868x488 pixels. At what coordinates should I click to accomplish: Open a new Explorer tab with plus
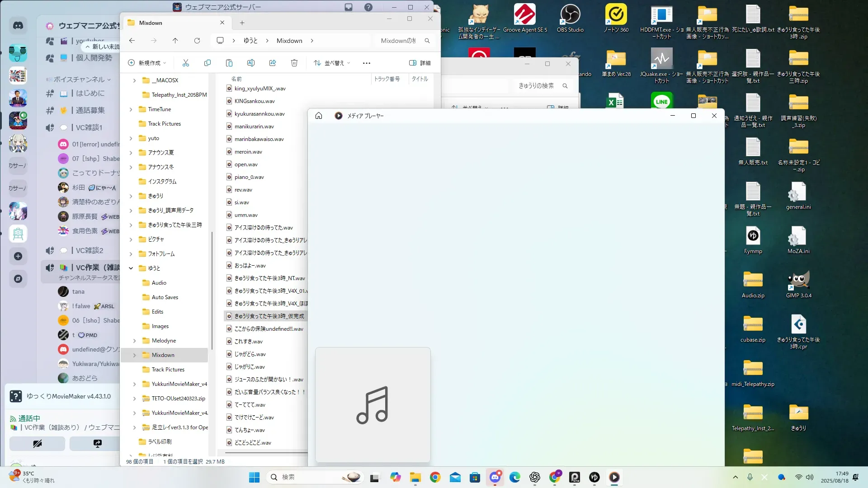click(x=242, y=23)
